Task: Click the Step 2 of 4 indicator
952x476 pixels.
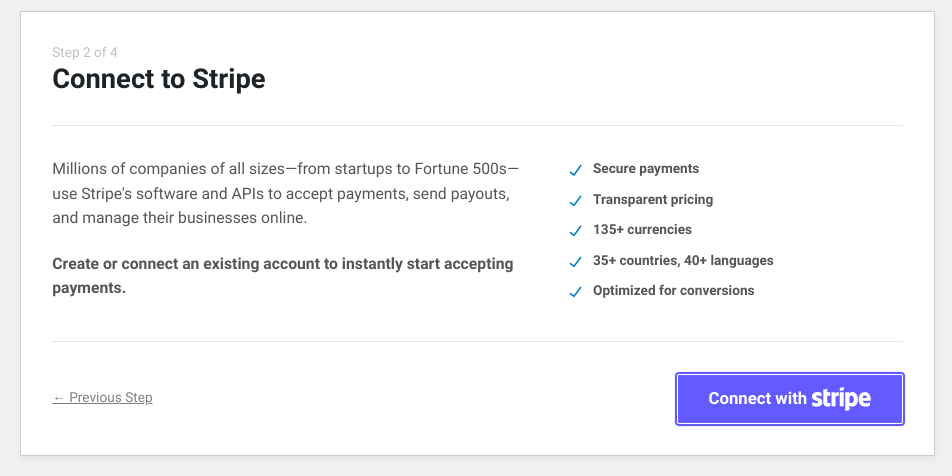Action: click(85, 52)
